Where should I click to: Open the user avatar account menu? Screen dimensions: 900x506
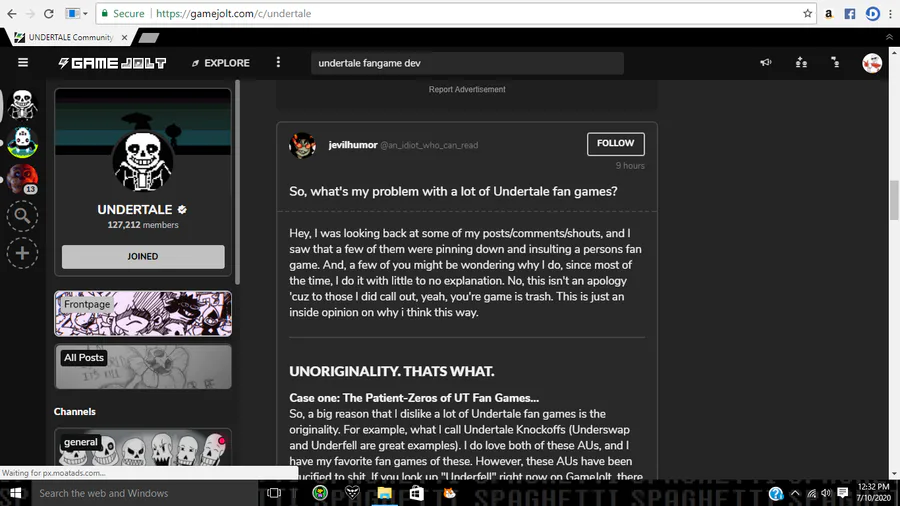pos(872,63)
